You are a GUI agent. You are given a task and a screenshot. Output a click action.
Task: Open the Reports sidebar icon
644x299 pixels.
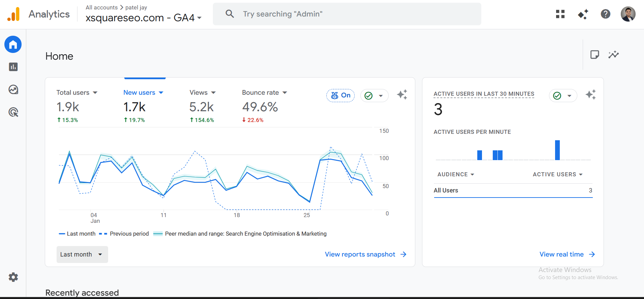tap(13, 67)
